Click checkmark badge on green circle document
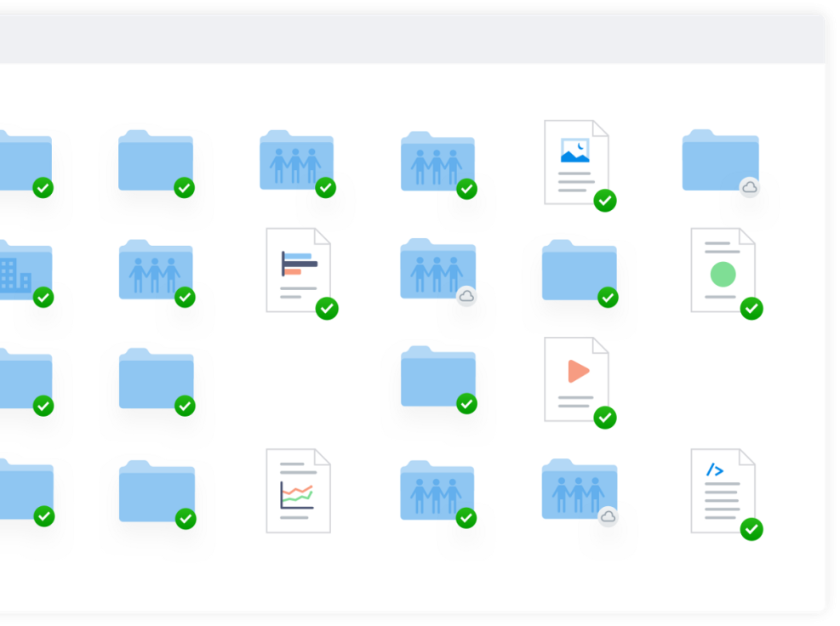 click(x=751, y=309)
